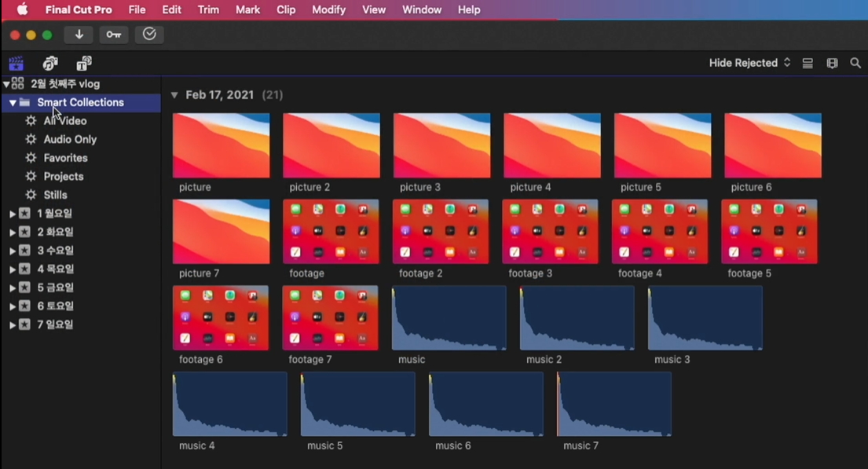Click the star event icon for 2 화요일
This screenshot has width=868, height=469.
coord(24,232)
